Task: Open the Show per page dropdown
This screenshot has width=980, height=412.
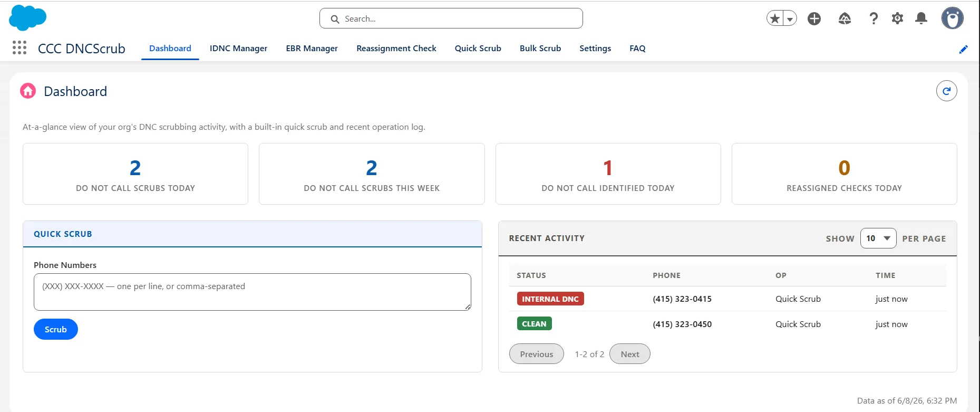Action: pos(878,238)
